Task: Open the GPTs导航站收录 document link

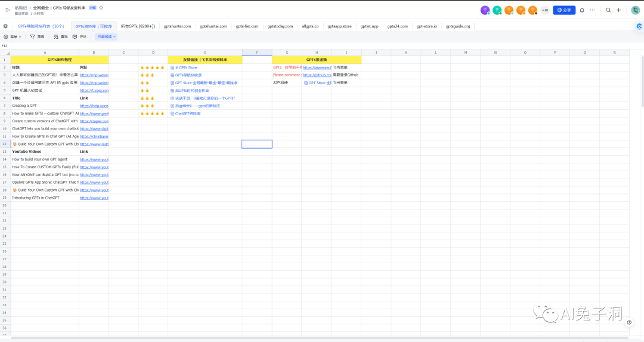Action: 186,75
